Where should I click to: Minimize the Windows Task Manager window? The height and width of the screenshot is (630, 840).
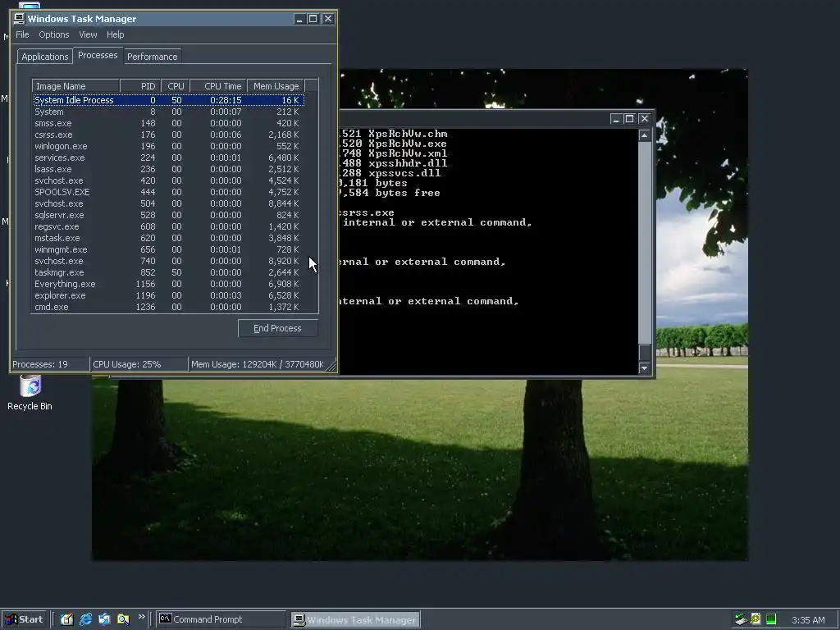(x=299, y=19)
